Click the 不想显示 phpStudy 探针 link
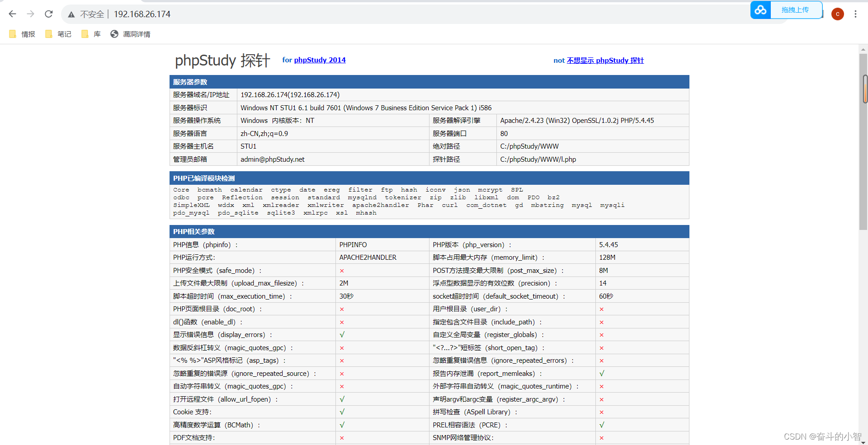Viewport: 868px width, 445px height. [x=605, y=61]
